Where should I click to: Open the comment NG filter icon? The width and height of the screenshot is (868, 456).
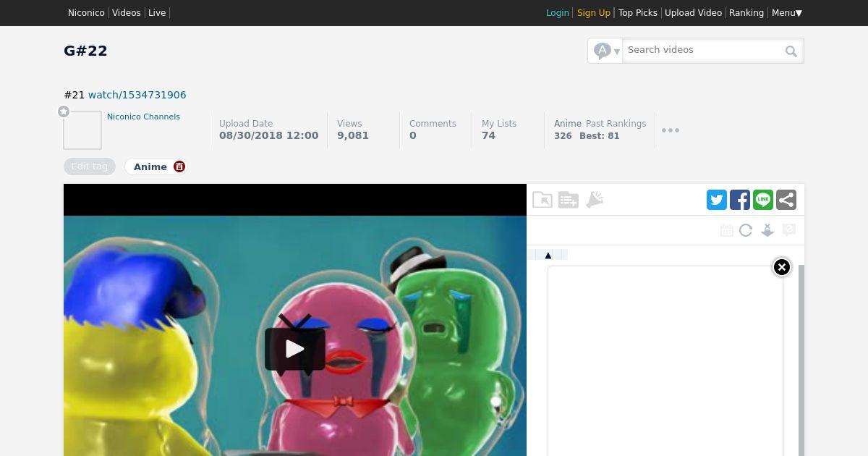(x=789, y=230)
